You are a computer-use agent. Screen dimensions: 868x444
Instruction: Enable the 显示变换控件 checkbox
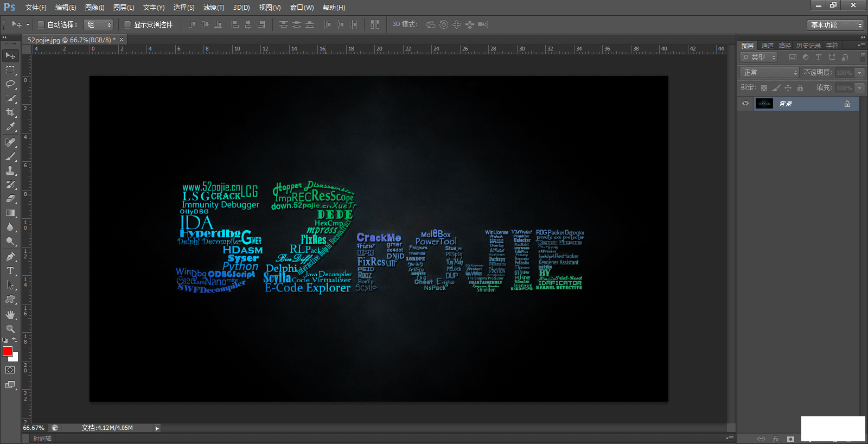127,24
